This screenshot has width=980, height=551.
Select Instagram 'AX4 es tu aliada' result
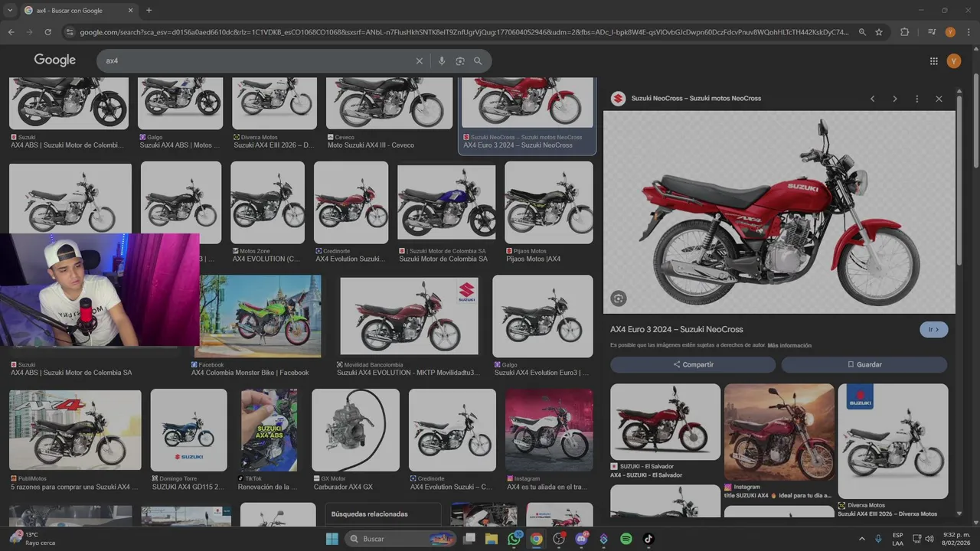(x=549, y=440)
